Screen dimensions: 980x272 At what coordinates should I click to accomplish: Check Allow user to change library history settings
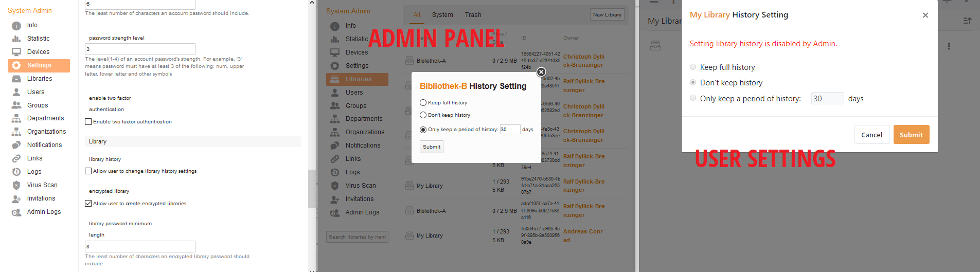coord(88,171)
